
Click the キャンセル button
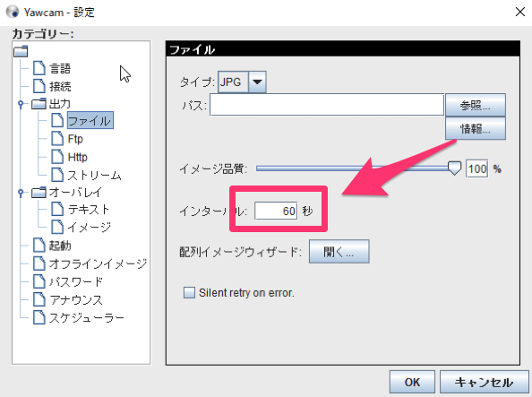coord(485,382)
